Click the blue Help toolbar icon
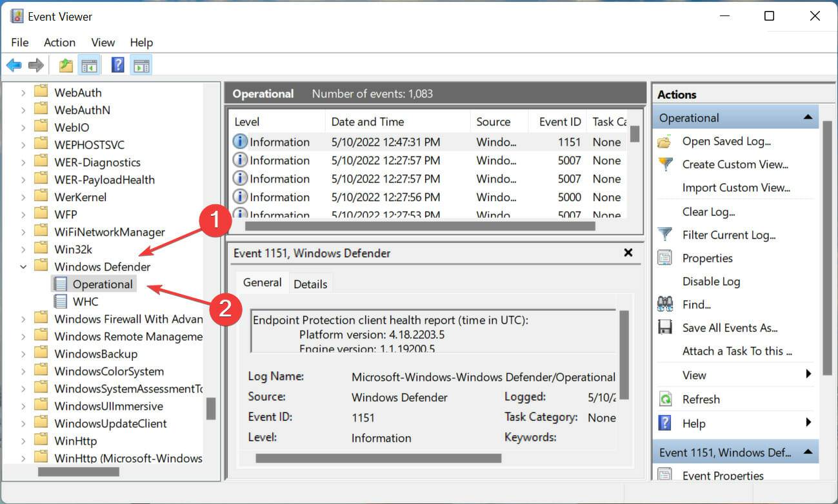 (x=118, y=65)
